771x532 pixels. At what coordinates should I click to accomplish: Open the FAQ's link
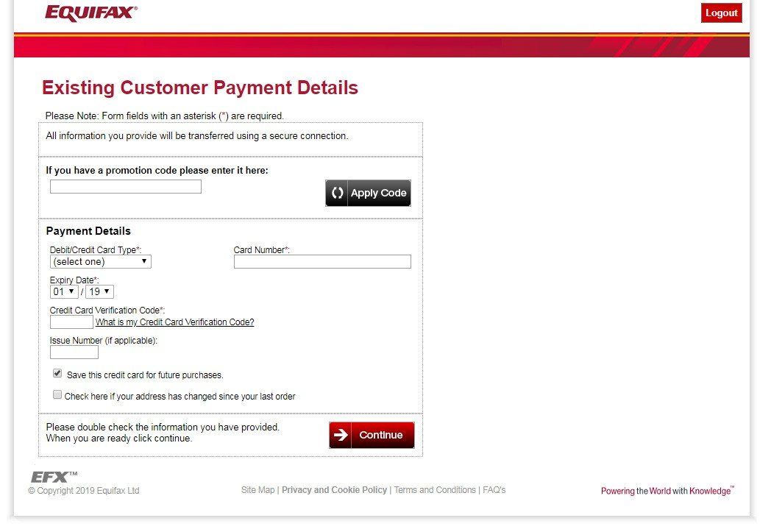click(494, 490)
